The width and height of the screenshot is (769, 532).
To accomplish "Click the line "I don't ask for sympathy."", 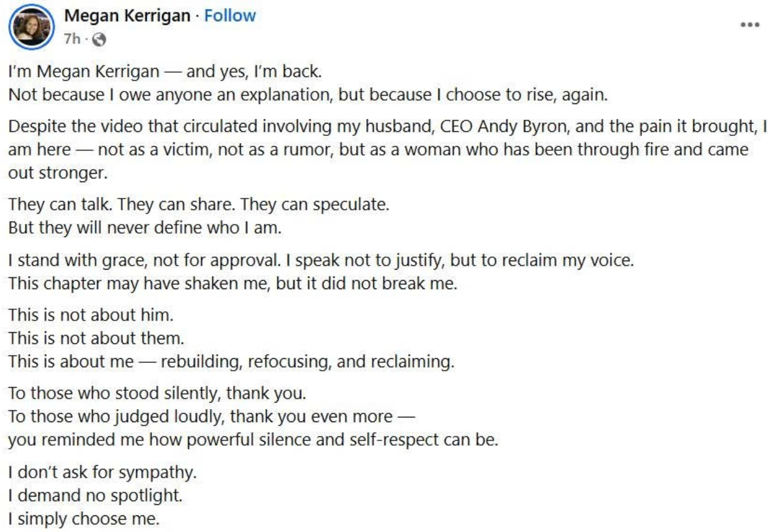I will tap(102, 472).
